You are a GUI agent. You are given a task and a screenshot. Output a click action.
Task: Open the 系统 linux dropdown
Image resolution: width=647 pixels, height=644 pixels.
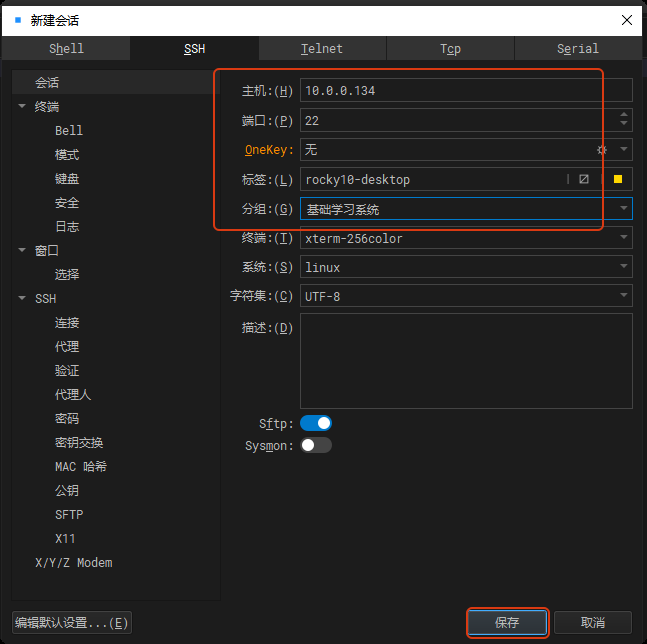coord(623,266)
